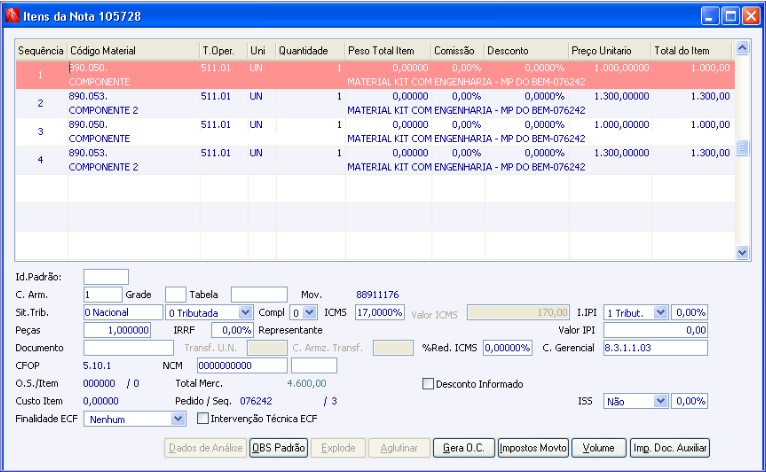766x472 pixels.
Task: Open the ISS dropdown
Action: (x=659, y=401)
